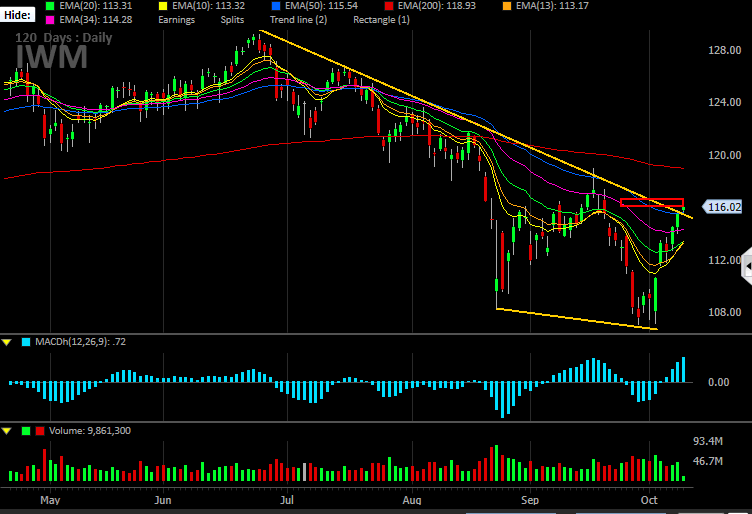
Task: Click the green EMA(20) color swatch
Action: click(50, 6)
